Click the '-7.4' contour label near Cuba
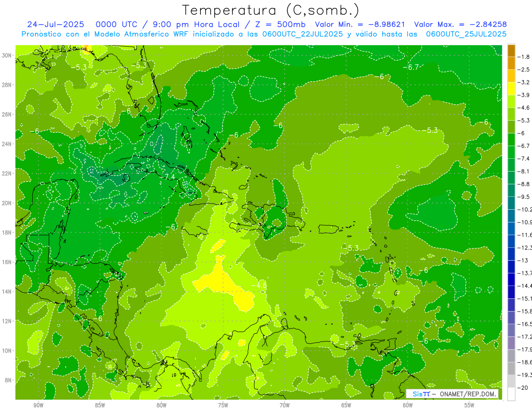 [x=168, y=176]
